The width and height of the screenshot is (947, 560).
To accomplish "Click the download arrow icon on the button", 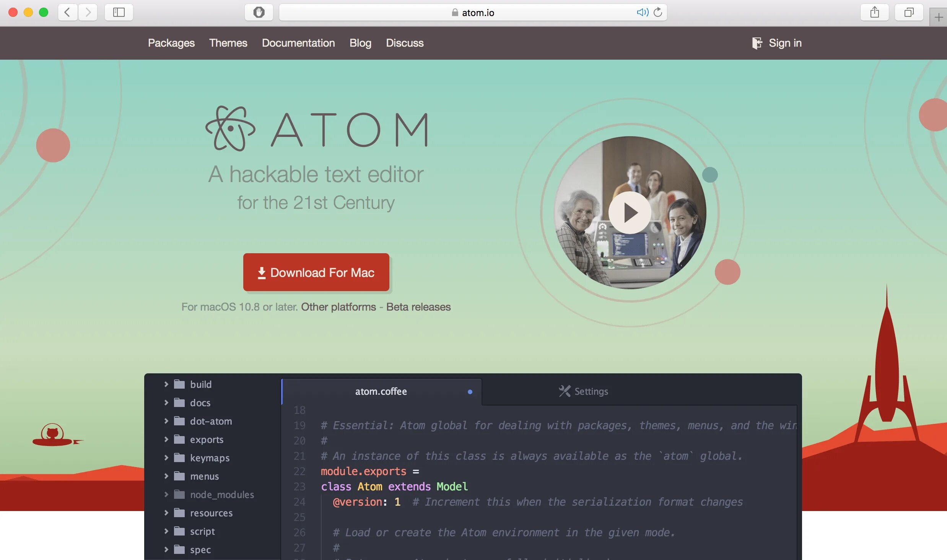I will (x=262, y=273).
